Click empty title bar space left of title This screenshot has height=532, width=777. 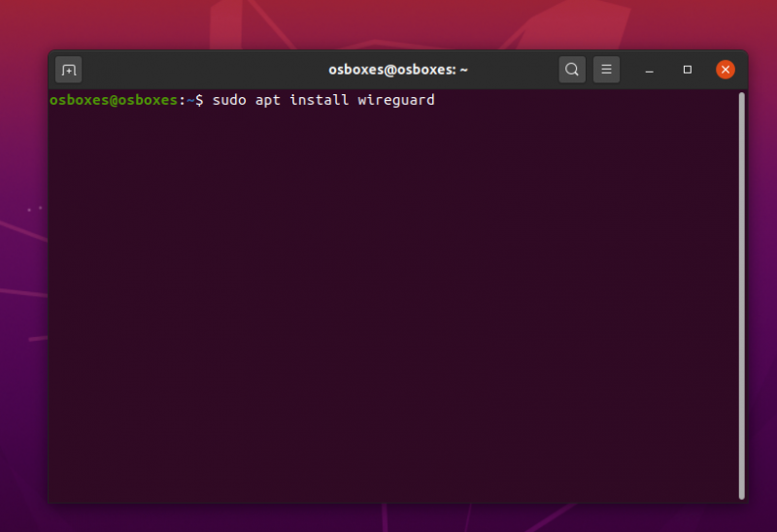194,70
